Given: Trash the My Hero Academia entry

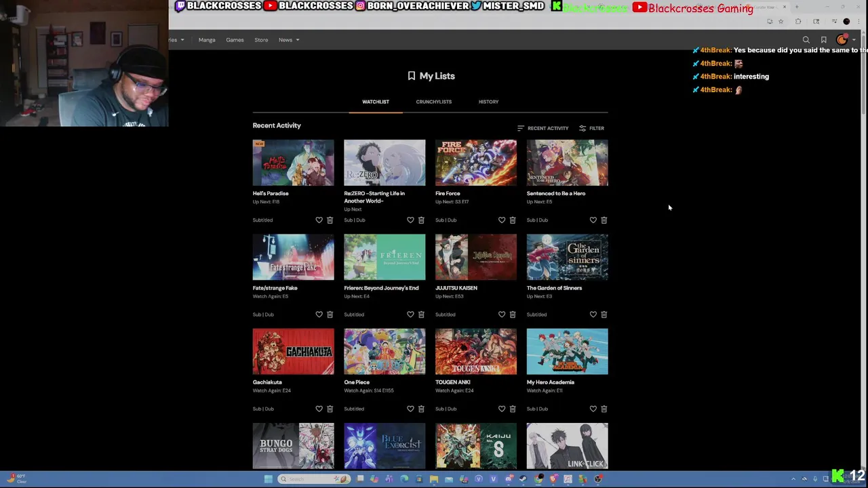Looking at the screenshot, I should 604,409.
